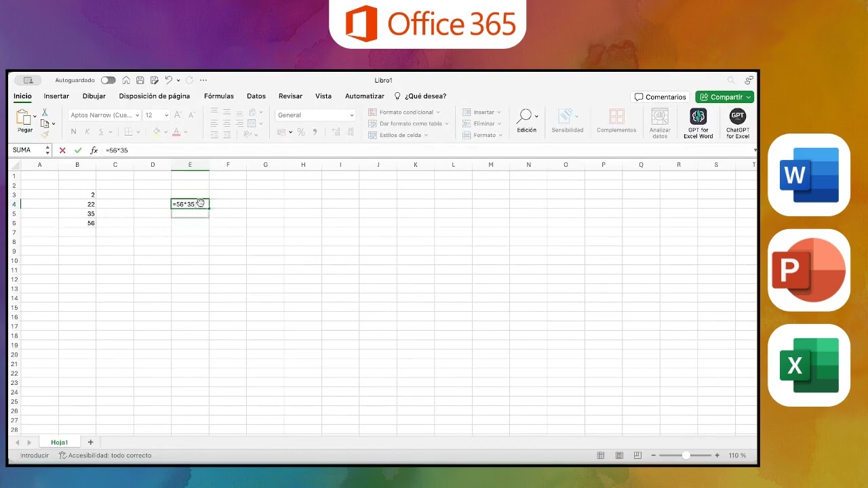Open the Dibujar ribbon tab
868x488 pixels.
coord(94,96)
